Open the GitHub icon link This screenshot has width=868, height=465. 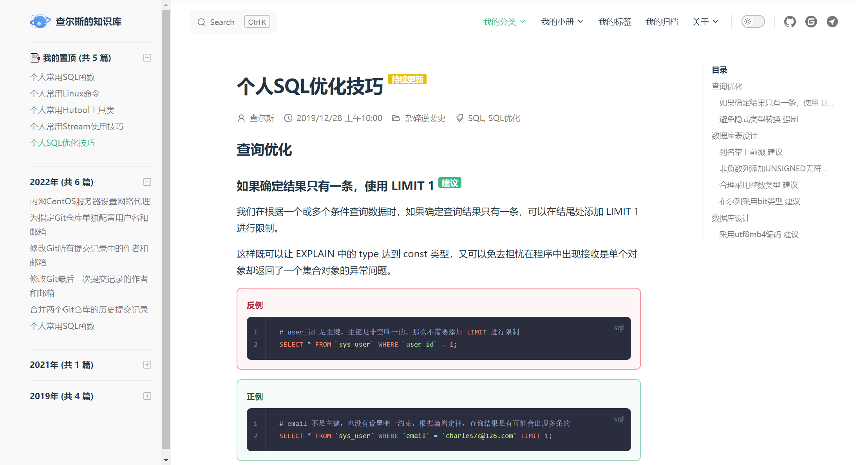pyautogui.click(x=790, y=22)
